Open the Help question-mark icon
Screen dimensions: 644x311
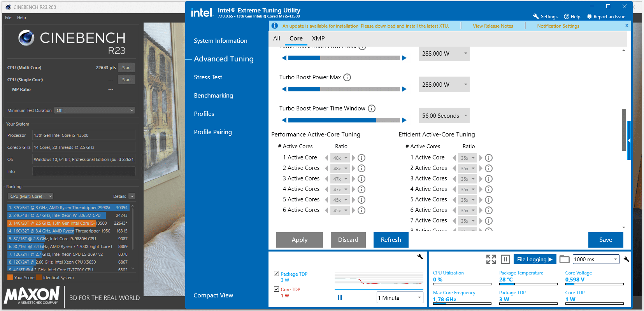point(567,16)
